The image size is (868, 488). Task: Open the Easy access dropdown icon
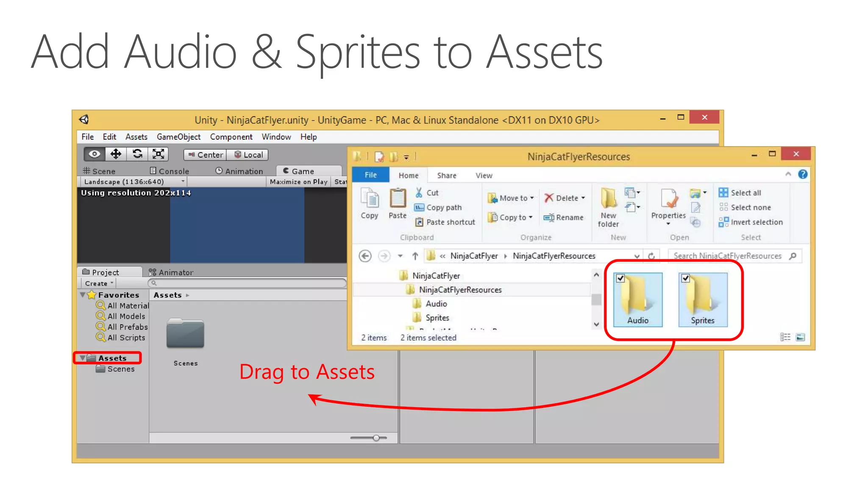(632, 208)
